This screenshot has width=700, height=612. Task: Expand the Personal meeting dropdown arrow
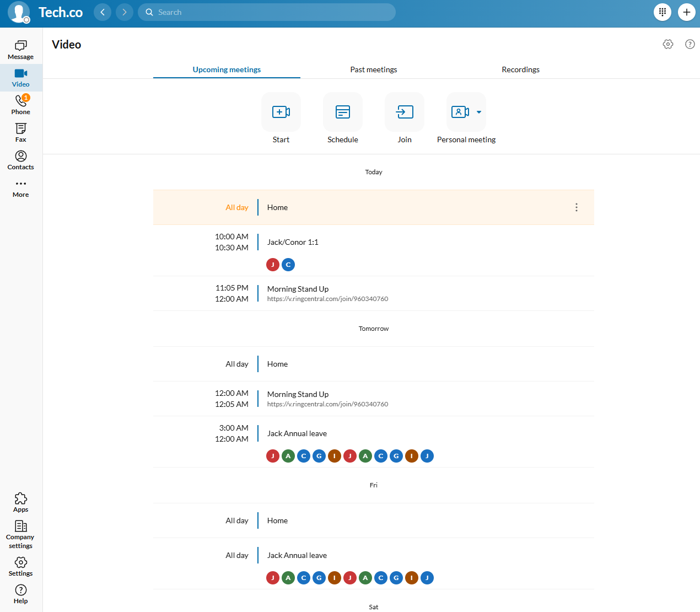pyautogui.click(x=479, y=111)
